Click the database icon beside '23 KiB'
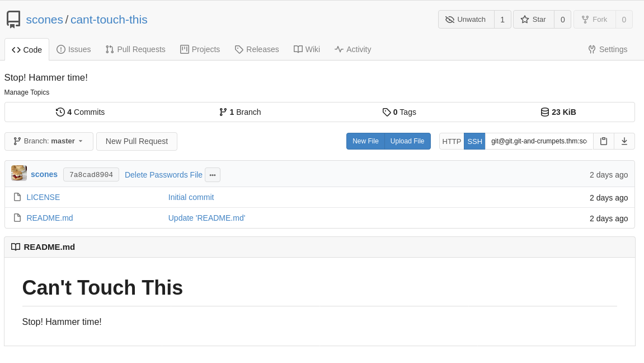 tap(545, 112)
